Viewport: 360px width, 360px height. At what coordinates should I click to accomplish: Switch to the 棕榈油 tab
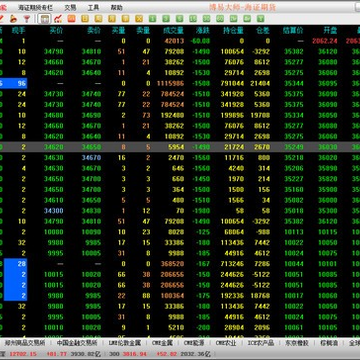(329, 343)
